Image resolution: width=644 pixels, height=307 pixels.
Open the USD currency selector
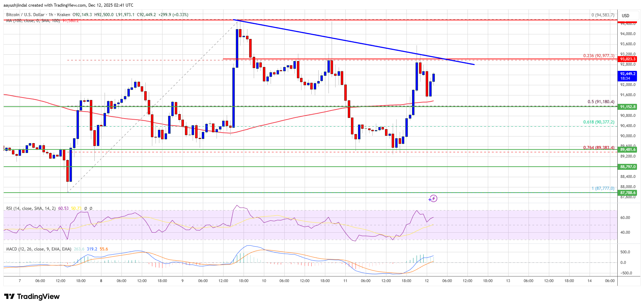point(625,15)
